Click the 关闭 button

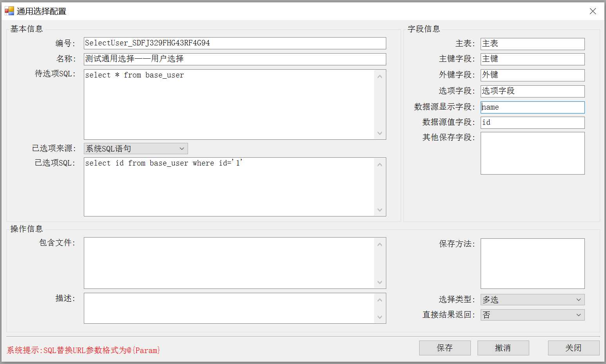573,348
